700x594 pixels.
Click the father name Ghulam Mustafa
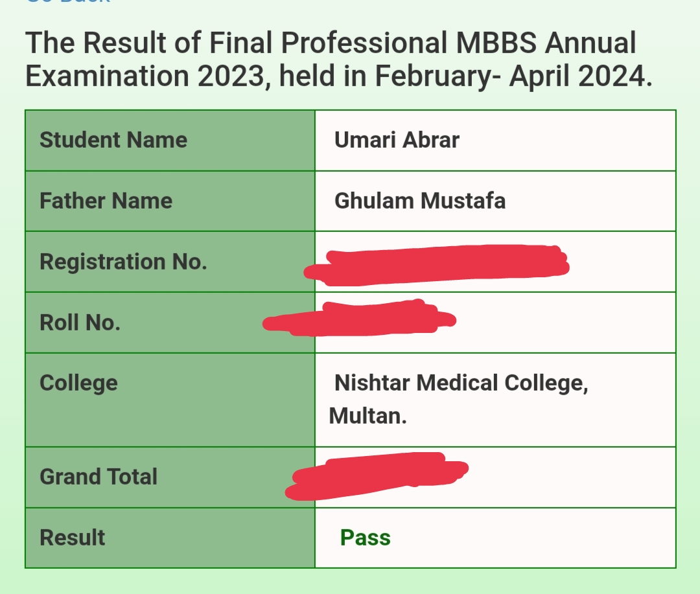point(419,201)
